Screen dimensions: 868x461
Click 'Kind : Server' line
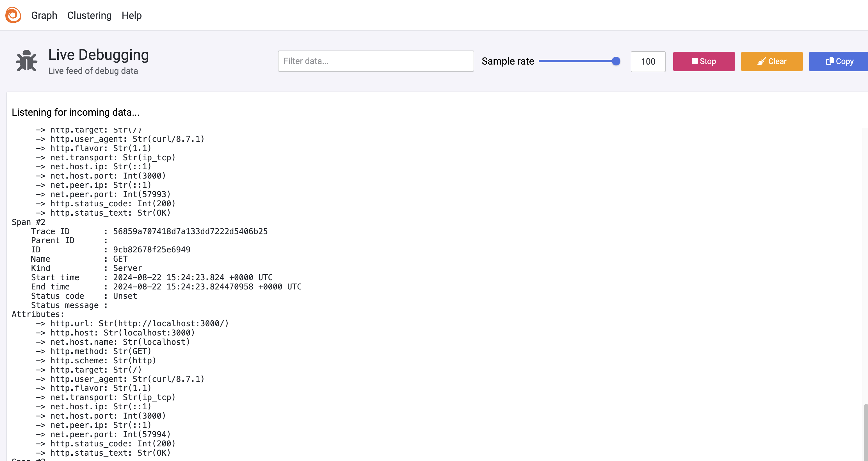click(86, 268)
